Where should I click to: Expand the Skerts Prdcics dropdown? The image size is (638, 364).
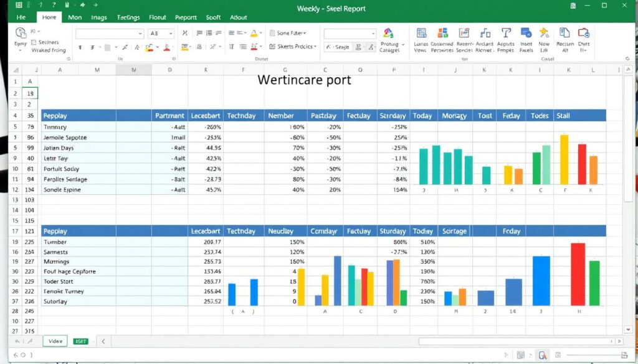[293, 46]
